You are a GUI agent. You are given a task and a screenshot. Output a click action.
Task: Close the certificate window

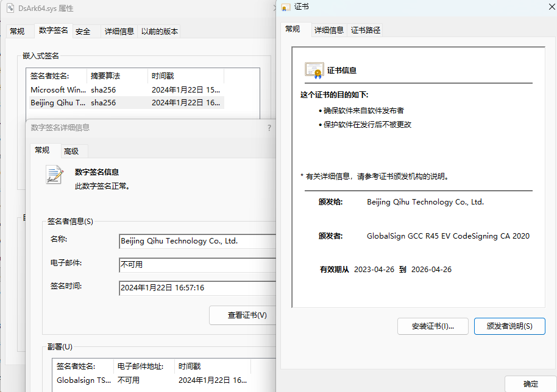552,7
